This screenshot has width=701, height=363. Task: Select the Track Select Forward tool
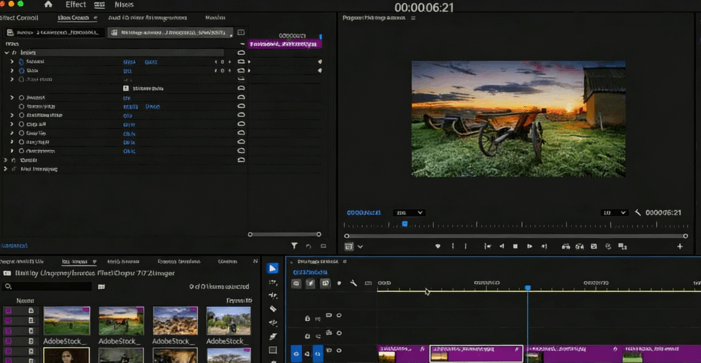(273, 283)
